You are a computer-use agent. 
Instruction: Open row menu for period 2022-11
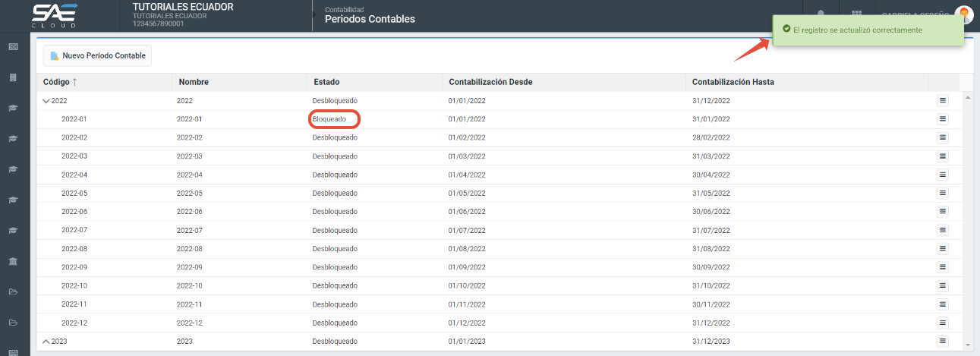click(942, 304)
